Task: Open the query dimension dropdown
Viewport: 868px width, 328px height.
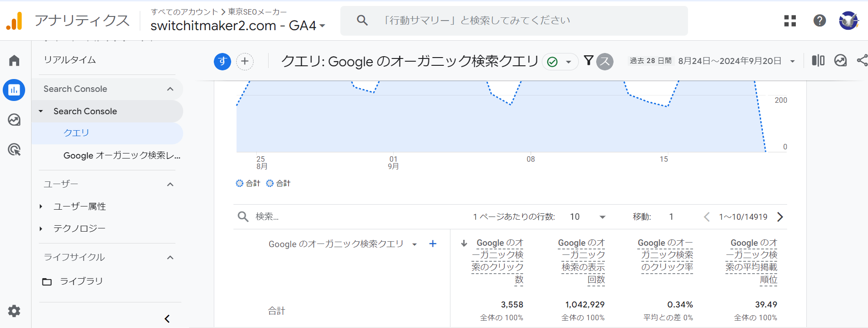Action: (414, 244)
